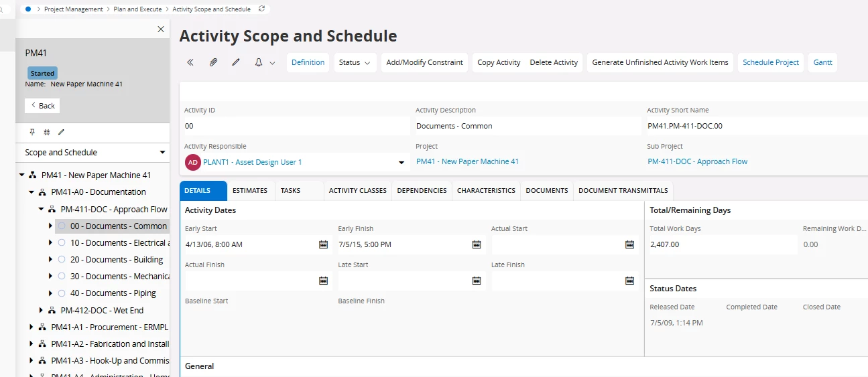Open Late Start calendar picker
Image resolution: width=868 pixels, height=377 pixels.
(477, 281)
